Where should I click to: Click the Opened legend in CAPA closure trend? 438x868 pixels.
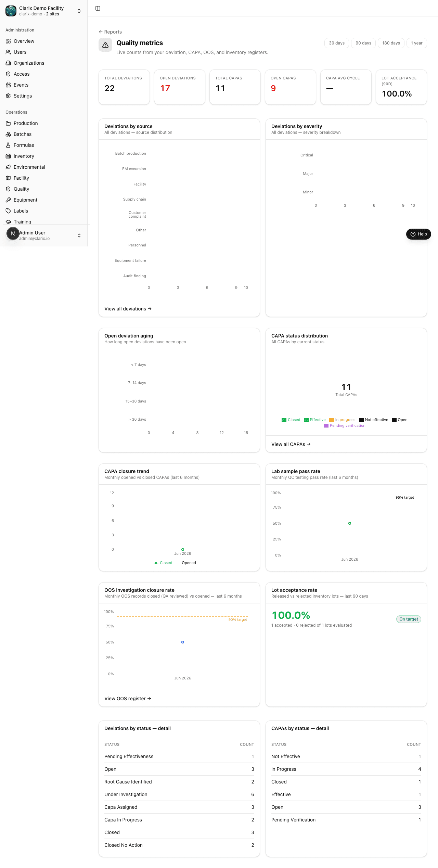click(186, 563)
